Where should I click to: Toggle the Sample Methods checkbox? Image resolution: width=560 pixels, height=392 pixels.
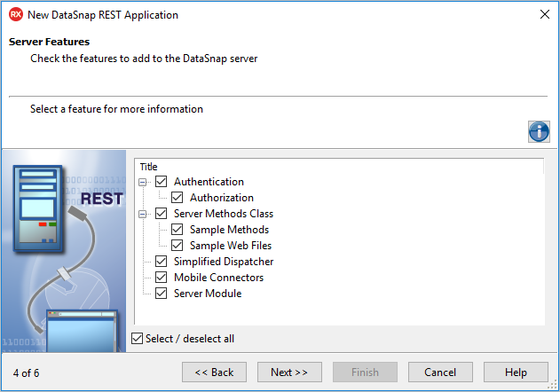177,230
